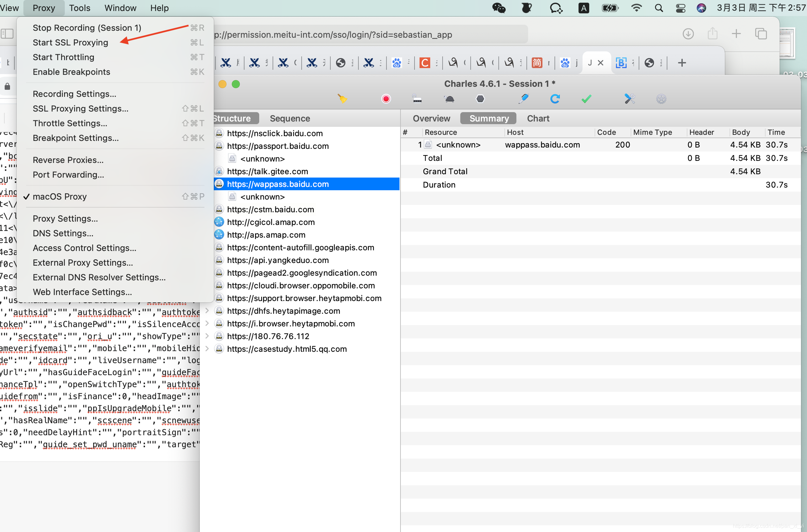Screen dimensions: 807x532
Task: Click the battery charging status icon
Action: tap(610, 8)
